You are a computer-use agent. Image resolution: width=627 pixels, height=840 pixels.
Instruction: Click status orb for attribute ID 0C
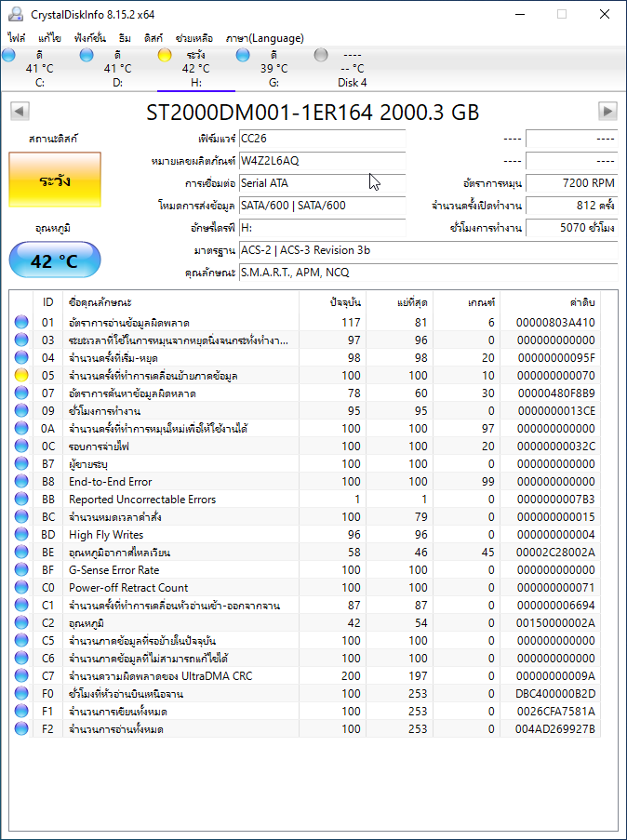[21, 447]
